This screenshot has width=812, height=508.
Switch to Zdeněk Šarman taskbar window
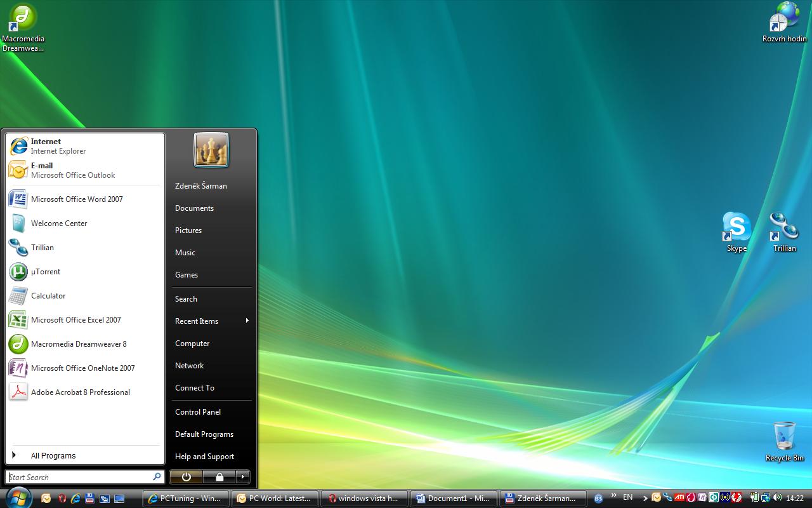tap(543, 498)
